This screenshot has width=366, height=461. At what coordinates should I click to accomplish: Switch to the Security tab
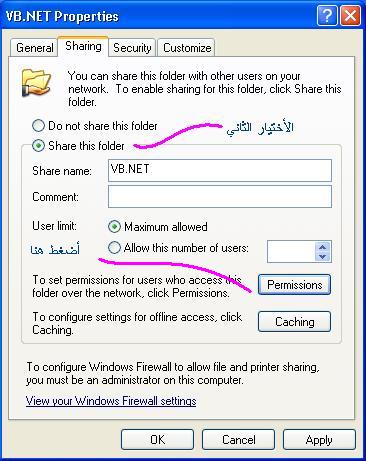click(x=132, y=48)
